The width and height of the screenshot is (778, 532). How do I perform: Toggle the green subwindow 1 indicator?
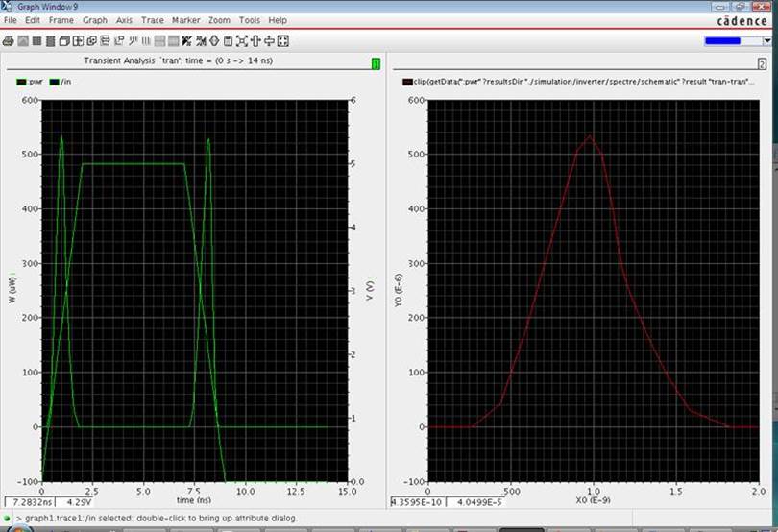tap(376, 63)
